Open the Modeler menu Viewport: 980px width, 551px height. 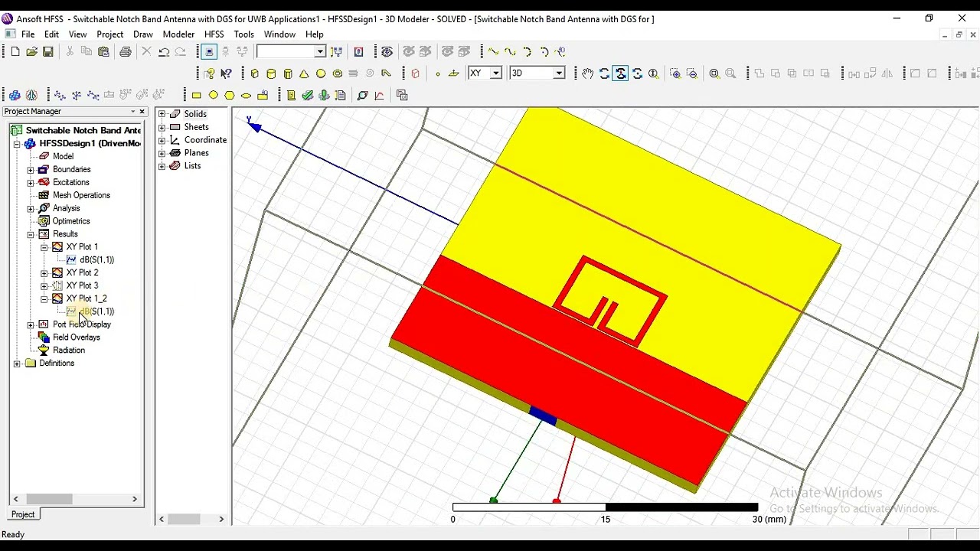[x=178, y=34]
